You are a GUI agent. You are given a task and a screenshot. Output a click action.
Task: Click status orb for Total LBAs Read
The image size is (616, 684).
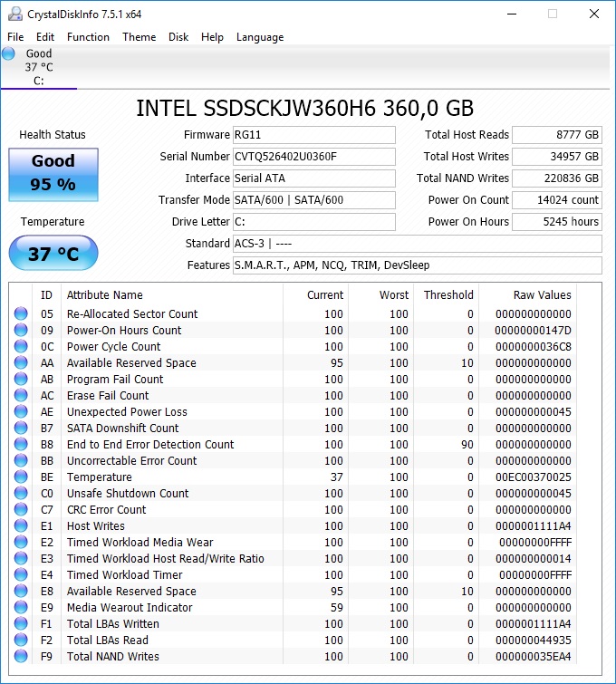tap(21, 640)
